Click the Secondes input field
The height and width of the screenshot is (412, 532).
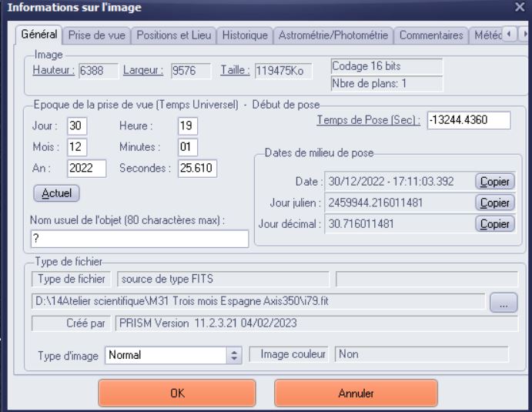click(x=198, y=167)
